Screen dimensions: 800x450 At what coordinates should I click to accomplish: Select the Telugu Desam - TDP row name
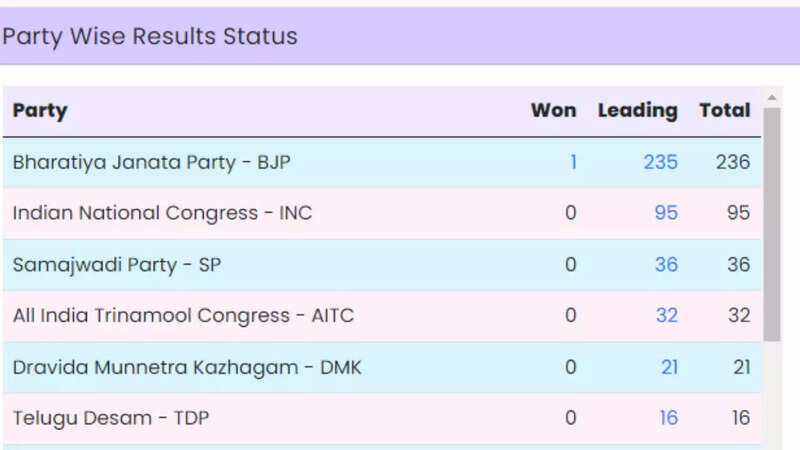click(x=110, y=418)
